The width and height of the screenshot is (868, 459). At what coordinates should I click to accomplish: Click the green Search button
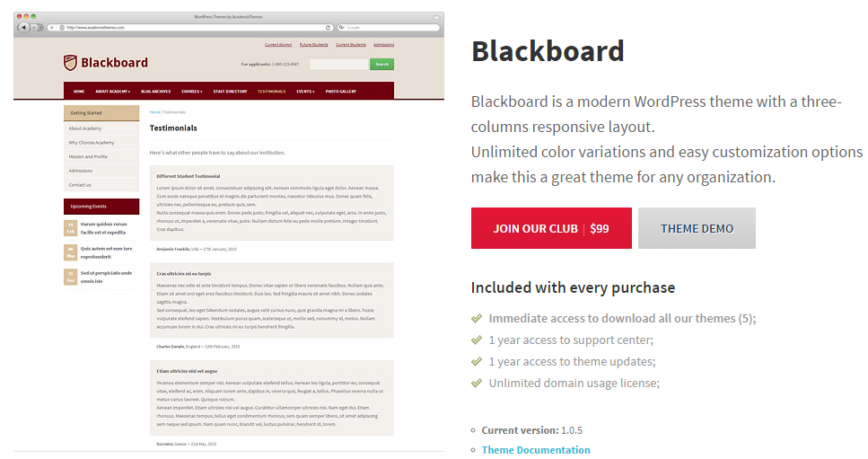[x=382, y=65]
